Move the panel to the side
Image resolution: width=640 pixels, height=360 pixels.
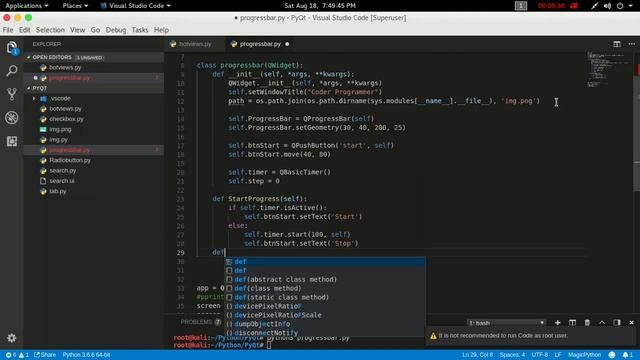pyautogui.click(x=617, y=322)
